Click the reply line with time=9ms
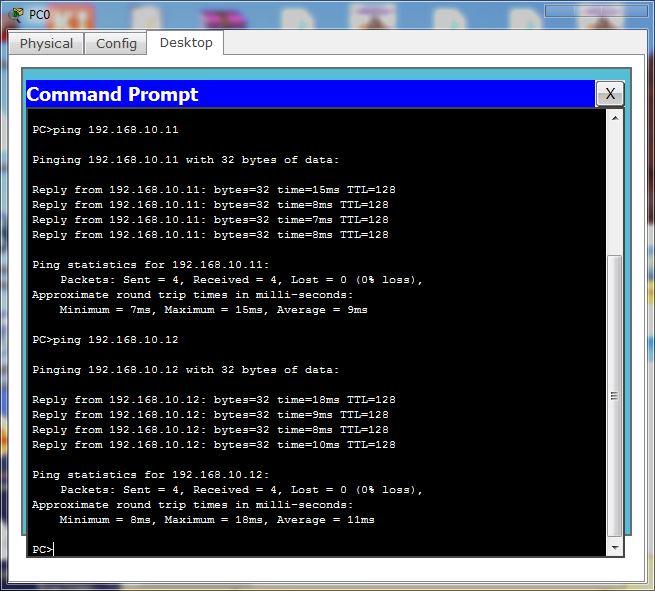Viewport: 655px width, 591px height. (x=210, y=415)
